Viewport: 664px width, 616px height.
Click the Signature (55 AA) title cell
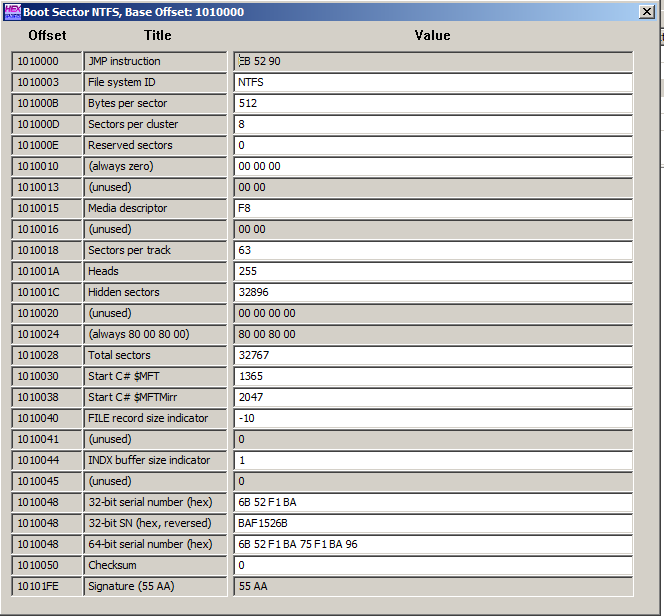point(155,586)
